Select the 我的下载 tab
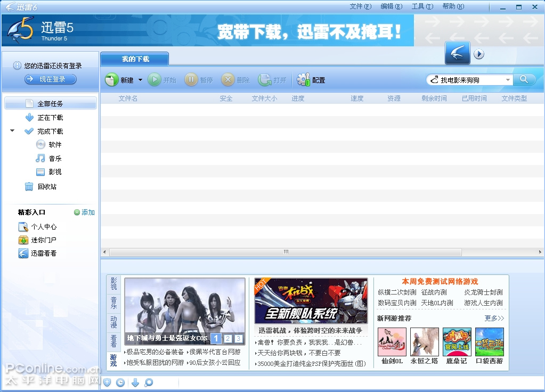The image size is (545, 392). 135,59
